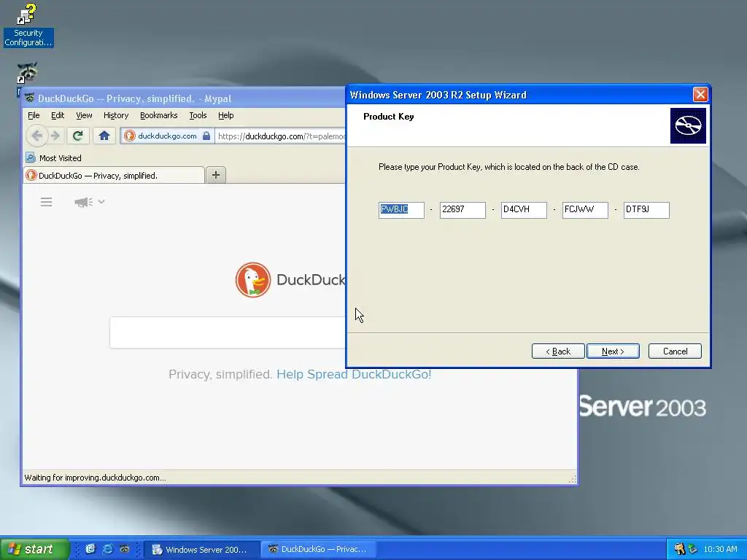Viewport: 747px width, 560px height.
Task: Click Next in Setup Wizard
Action: coord(613,351)
